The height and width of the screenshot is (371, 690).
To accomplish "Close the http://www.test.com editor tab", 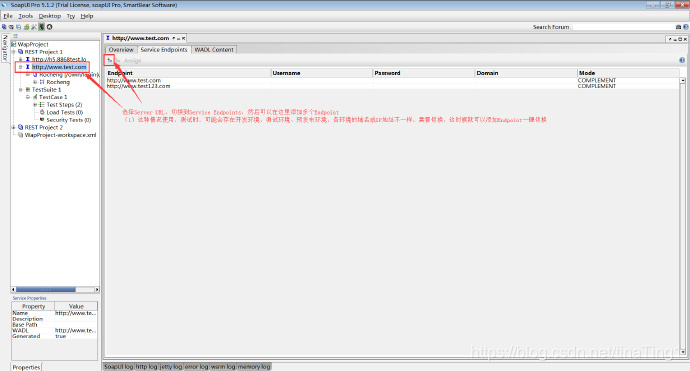I will pos(184,38).
